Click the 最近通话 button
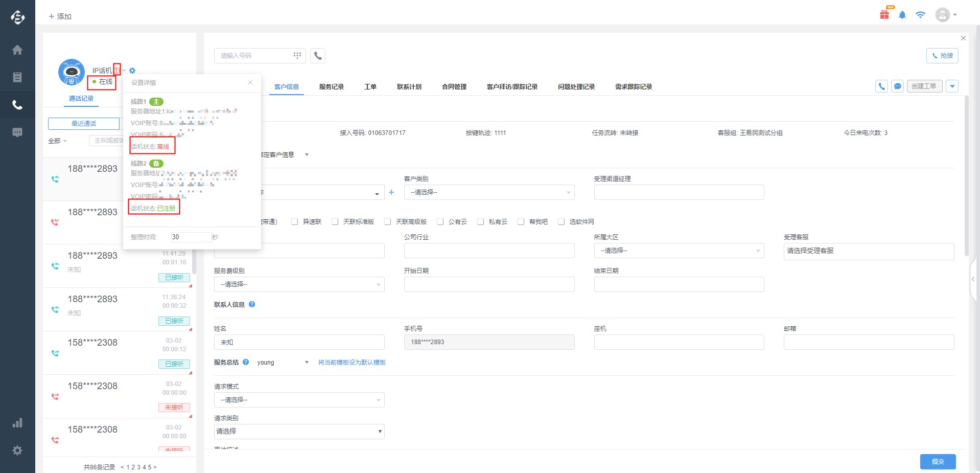The width and height of the screenshot is (980, 473). pyautogui.click(x=84, y=123)
